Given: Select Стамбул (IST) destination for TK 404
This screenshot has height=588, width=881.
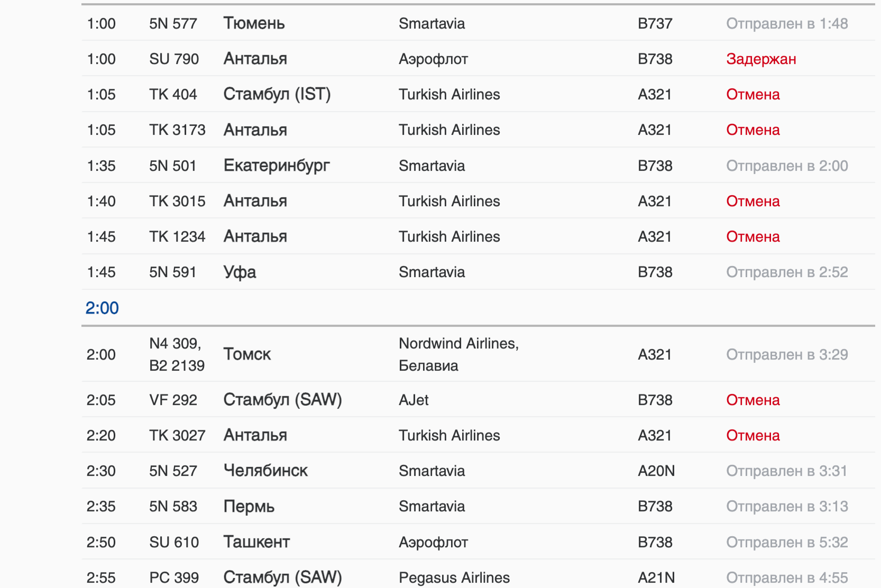Looking at the screenshot, I should click(277, 95).
